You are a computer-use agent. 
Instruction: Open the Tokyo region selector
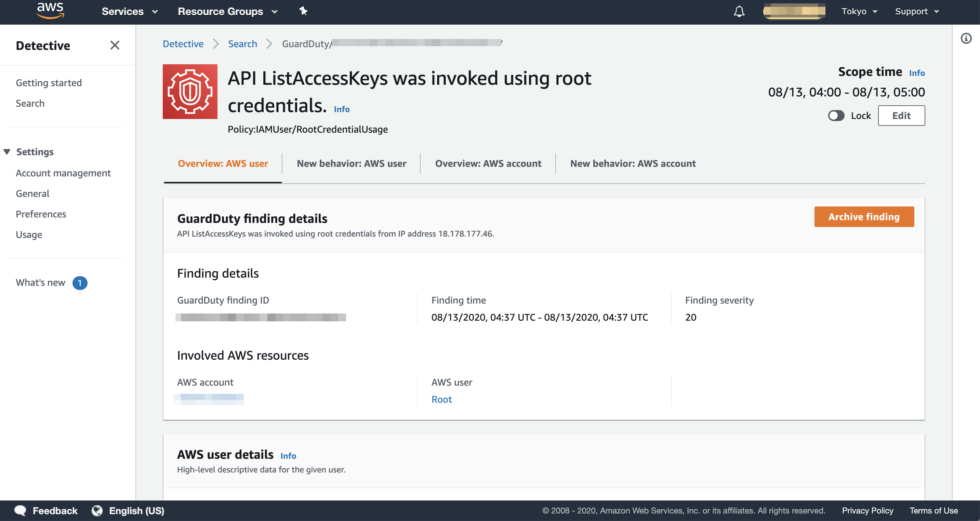[859, 11]
